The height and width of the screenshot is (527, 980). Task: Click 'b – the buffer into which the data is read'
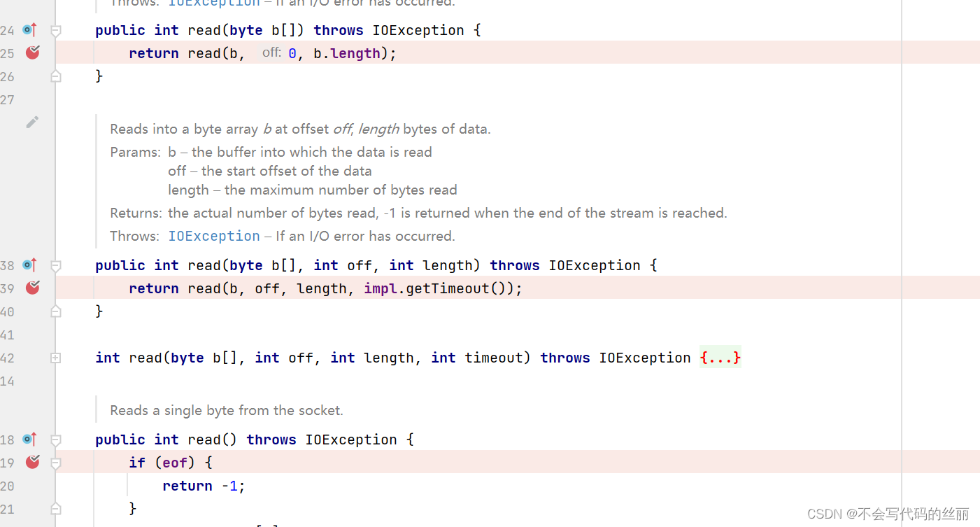pyautogui.click(x=300, y=152)
